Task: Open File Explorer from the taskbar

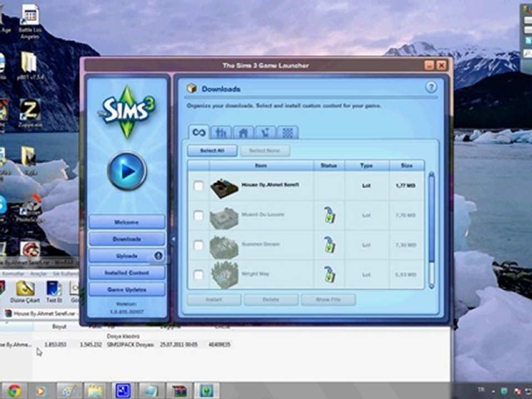Action: pos(95,391)
